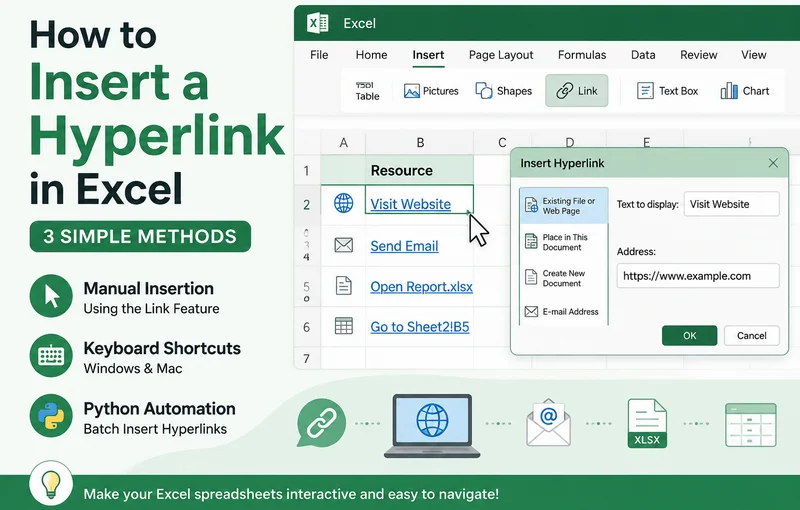Click the Python Automation logo icon

51,416
